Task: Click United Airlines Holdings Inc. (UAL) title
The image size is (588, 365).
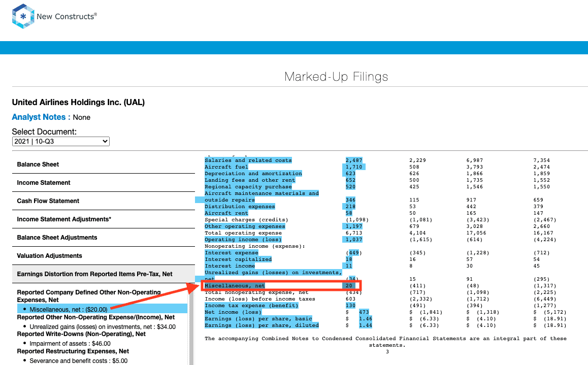Action: tap(78, 103)
